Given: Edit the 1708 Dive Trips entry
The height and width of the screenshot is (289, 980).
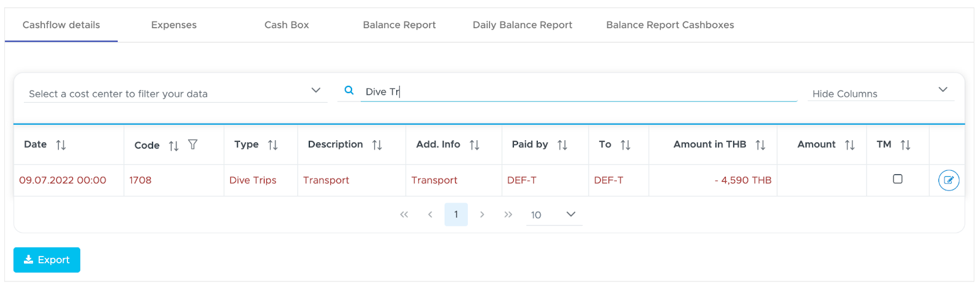Looking at the screenshot, I should [x=949, y=180].
